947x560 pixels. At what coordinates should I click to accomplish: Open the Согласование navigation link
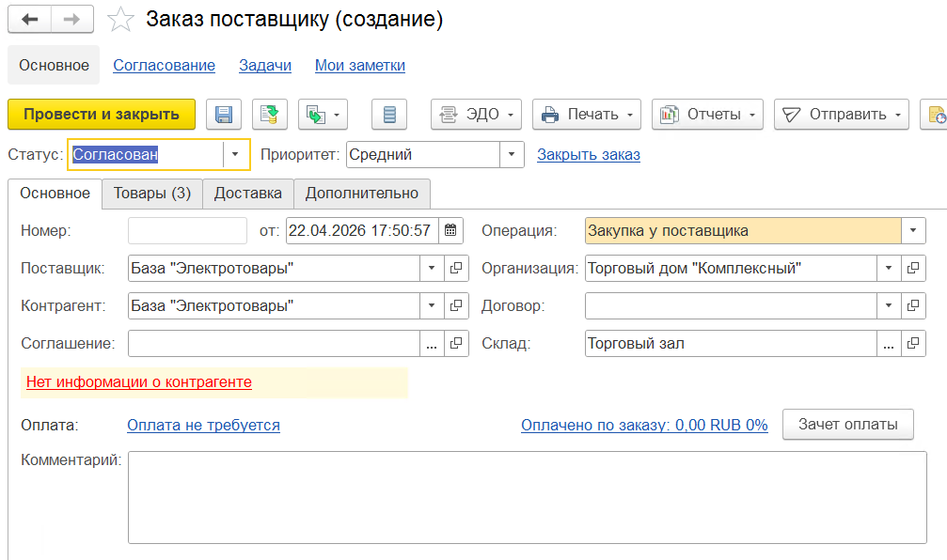[165, 65]
